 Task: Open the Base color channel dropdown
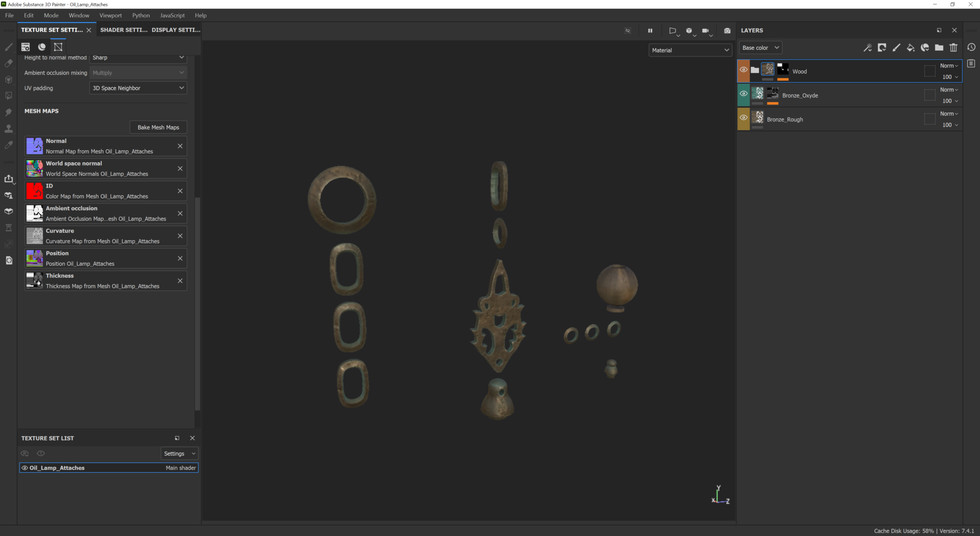(x=760, y=48)
